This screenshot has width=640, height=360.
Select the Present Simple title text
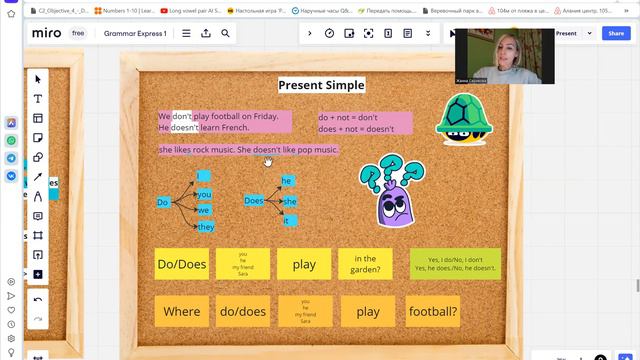coord(322,85)
